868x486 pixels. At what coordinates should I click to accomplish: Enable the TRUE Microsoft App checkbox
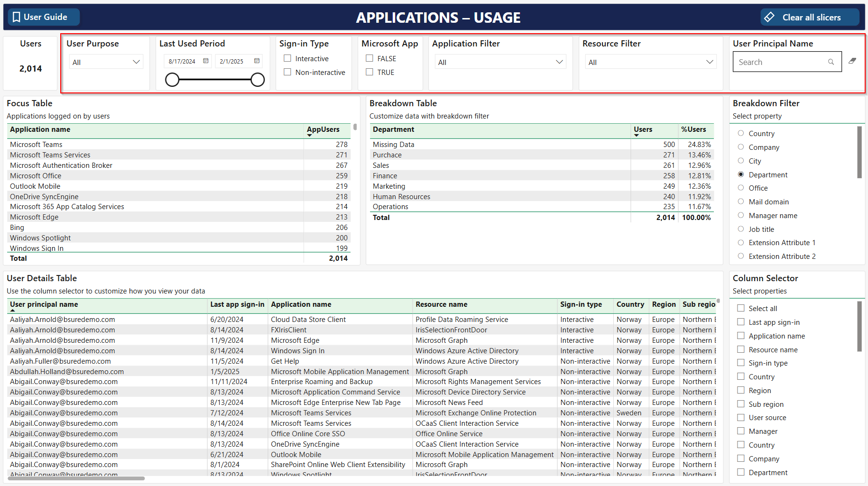click(x=369, y=72)
